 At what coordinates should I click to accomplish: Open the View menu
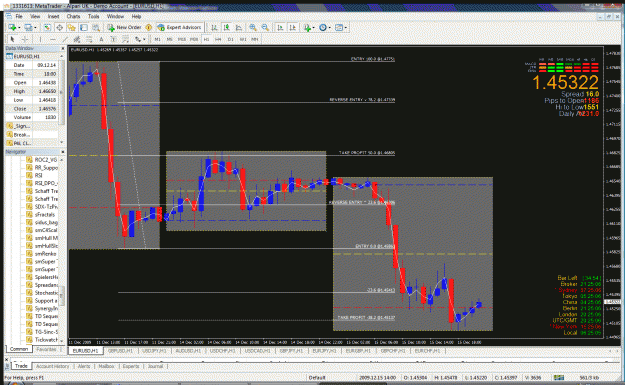point(35,16)
